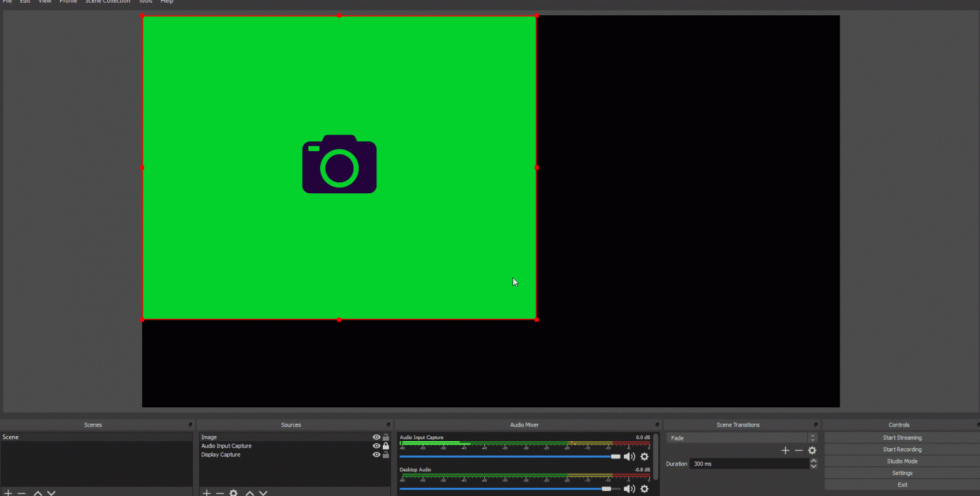Open Desktop Audio advanced options gear
This screenshot has height=496, width=980.
click(x=644, y=488)
